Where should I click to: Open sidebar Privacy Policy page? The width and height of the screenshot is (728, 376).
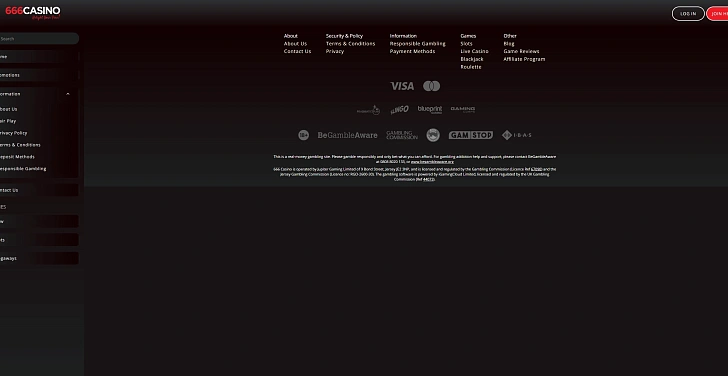tap(13, 133)
